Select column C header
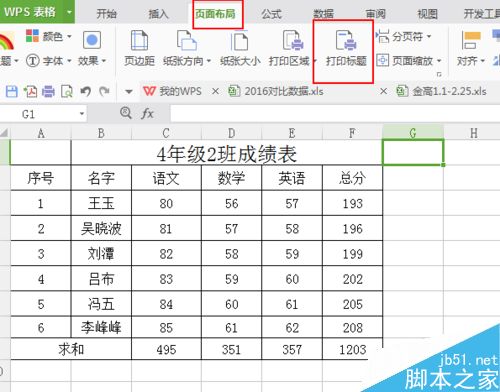The width and height of the screenshot is (500, 392). pyautogui.click(x=166, y=133)
